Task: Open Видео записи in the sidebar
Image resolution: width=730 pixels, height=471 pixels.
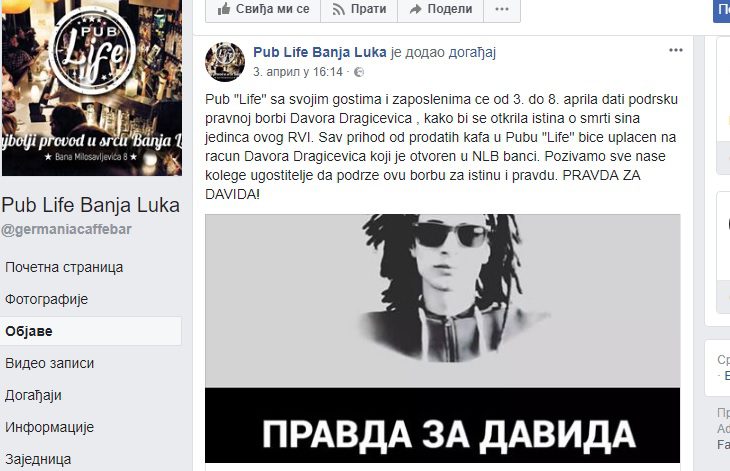Action: point(50,363)
